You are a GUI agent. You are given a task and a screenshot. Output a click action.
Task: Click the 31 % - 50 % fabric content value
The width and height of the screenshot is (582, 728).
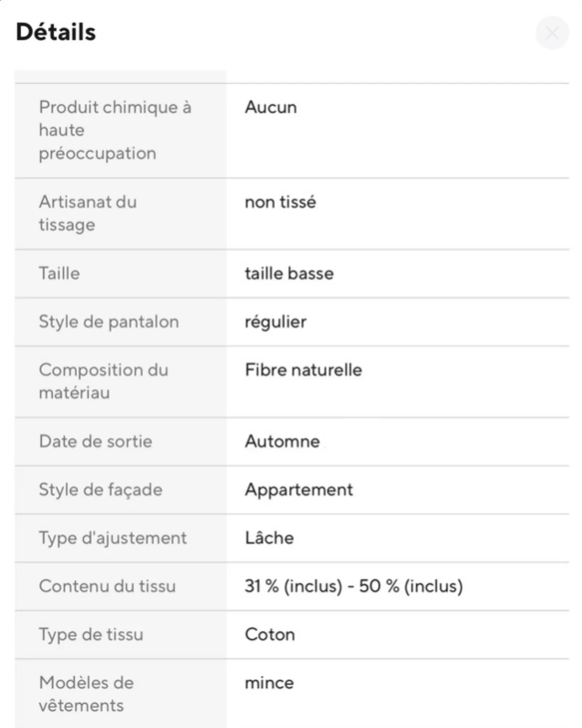(353, 586)
